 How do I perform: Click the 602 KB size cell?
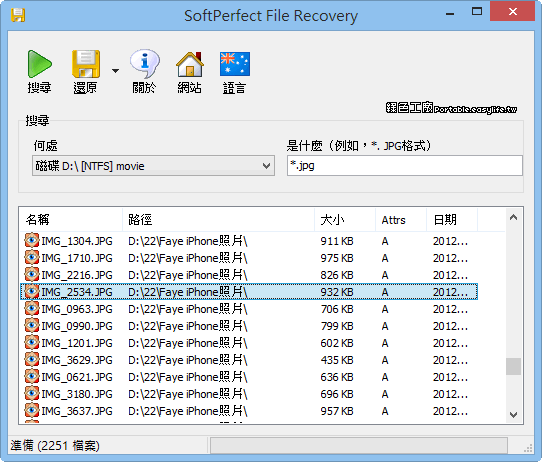[337, 343]
